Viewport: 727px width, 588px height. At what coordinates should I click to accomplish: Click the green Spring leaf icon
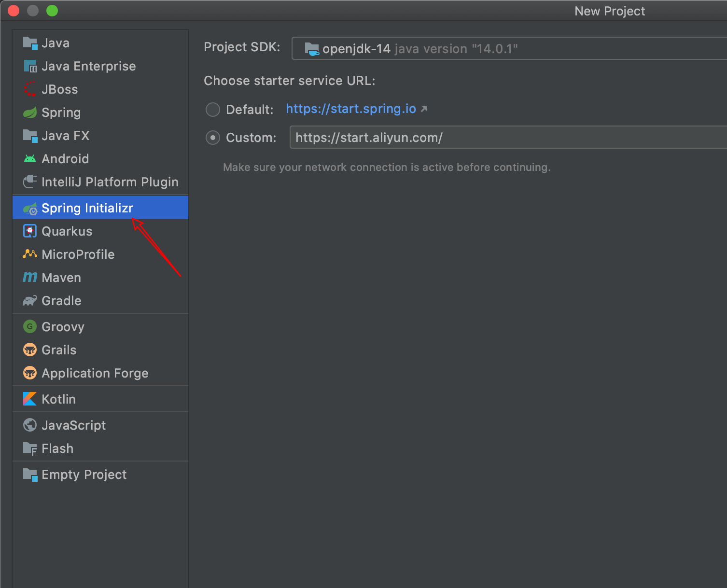point(30,113)
